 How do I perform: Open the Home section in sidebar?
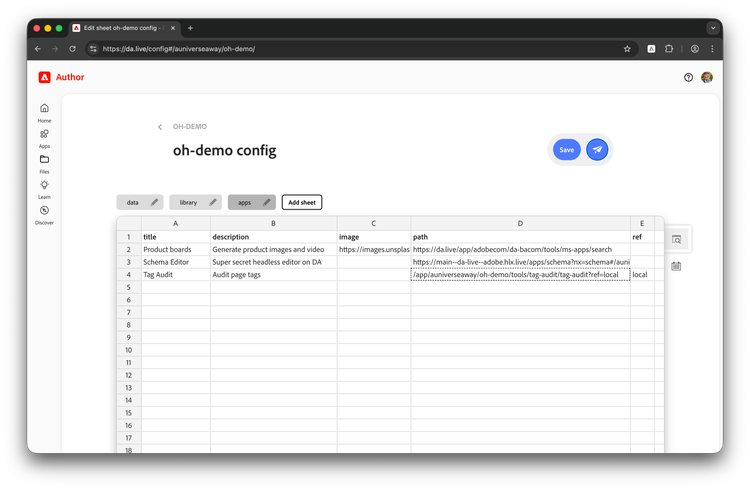pos(44,109)
